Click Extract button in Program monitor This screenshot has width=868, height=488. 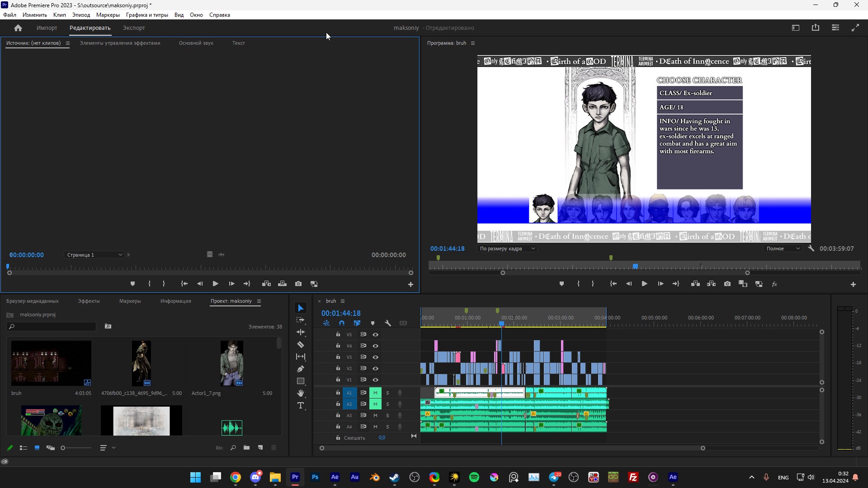[x=712, y=284]
